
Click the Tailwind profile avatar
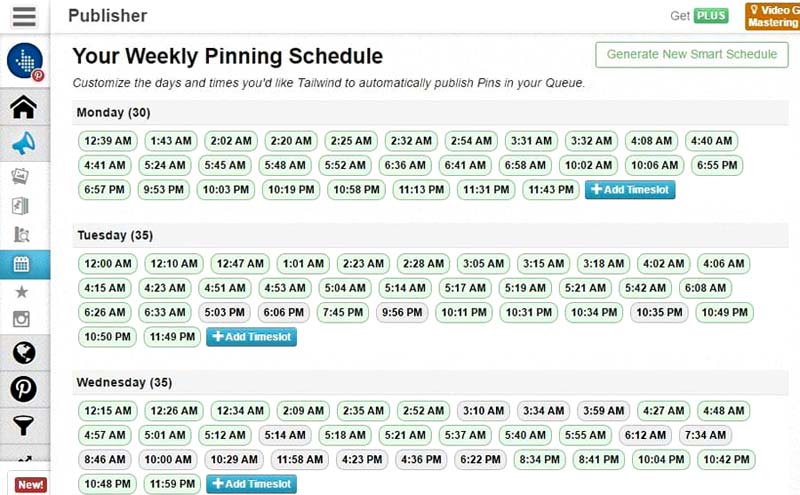coord(25,61)
